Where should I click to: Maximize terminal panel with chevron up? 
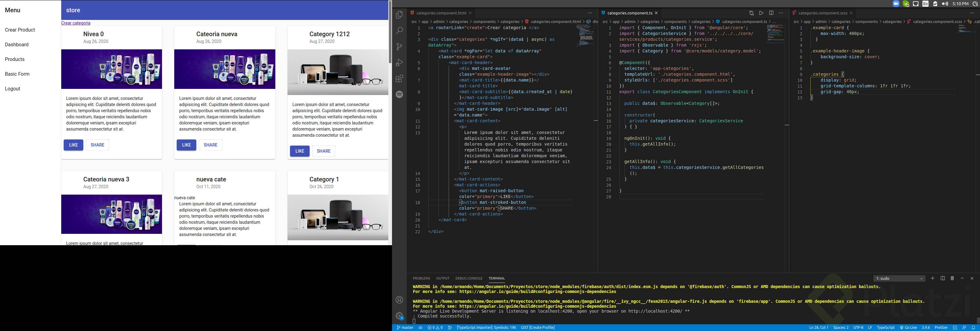962,278
